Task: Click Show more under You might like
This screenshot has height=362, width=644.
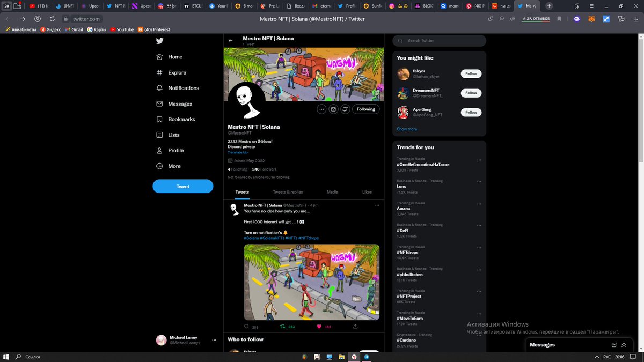Action: pos(407,129)
